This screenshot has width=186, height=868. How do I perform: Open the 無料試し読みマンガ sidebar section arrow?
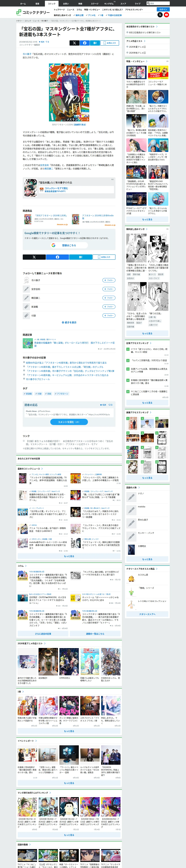point(146,229)
